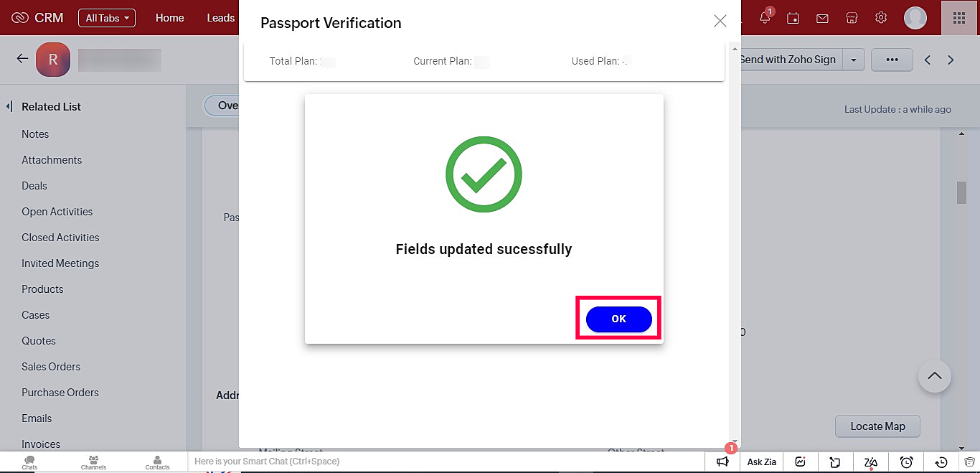Click the user profile avatar
The height and width of the screenshot is (473, 980).
coord(915,18)
